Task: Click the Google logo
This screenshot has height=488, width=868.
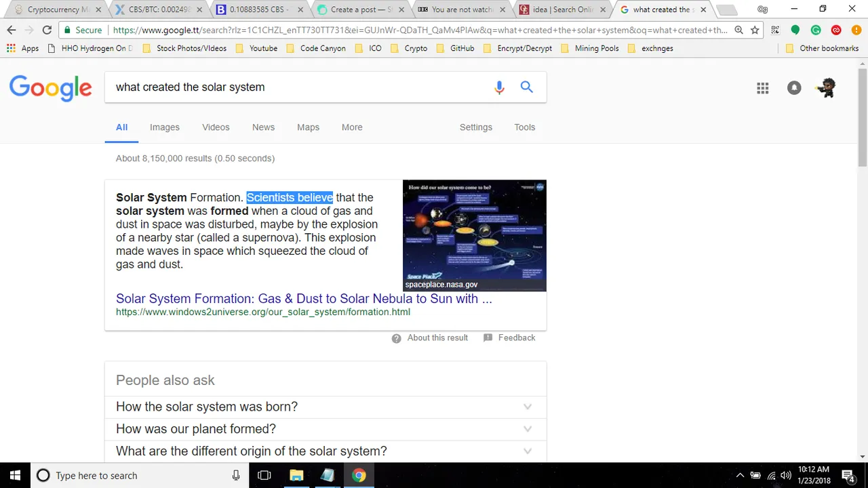Action: click(x=50, y=87)
